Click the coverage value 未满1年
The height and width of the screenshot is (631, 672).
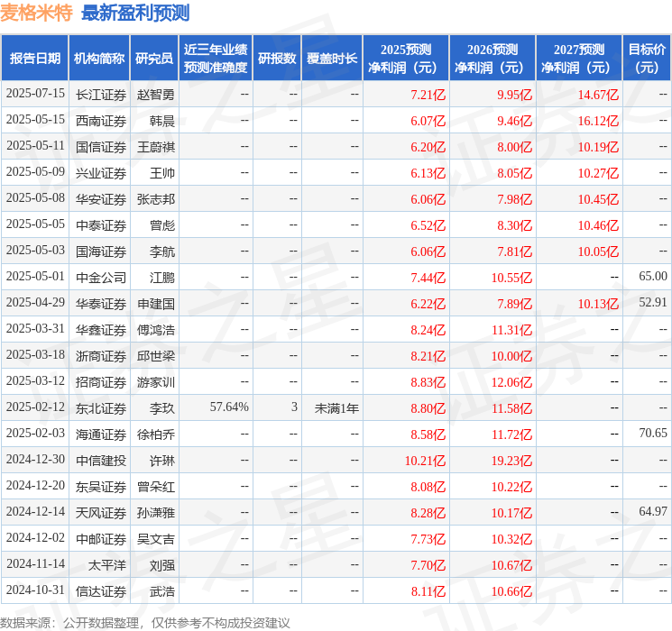pyautogui.click(x=336, y=408)
